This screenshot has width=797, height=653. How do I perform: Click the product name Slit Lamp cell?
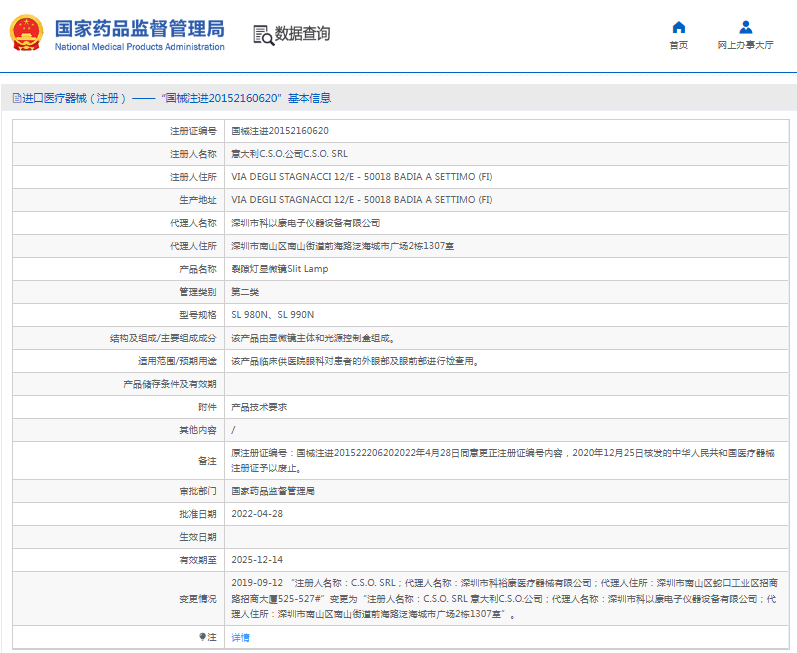coord(279,269)
